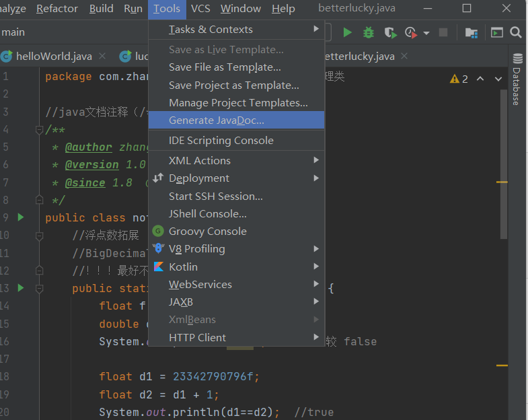528x420 pixels.
Task: Click helloWorld.java tab class icon
Action: 7,56
